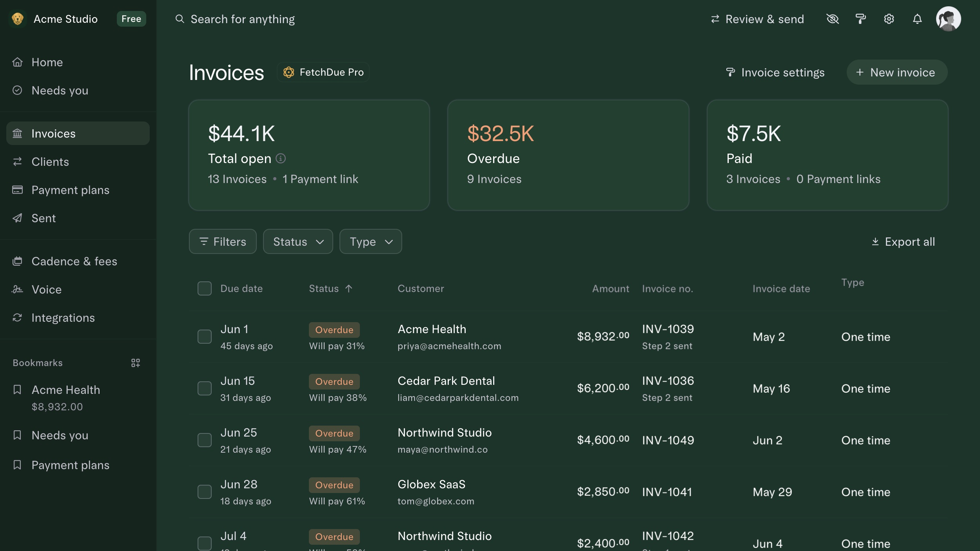Go to Home in sidebar
980x551 pixels.
coord(78,62)
